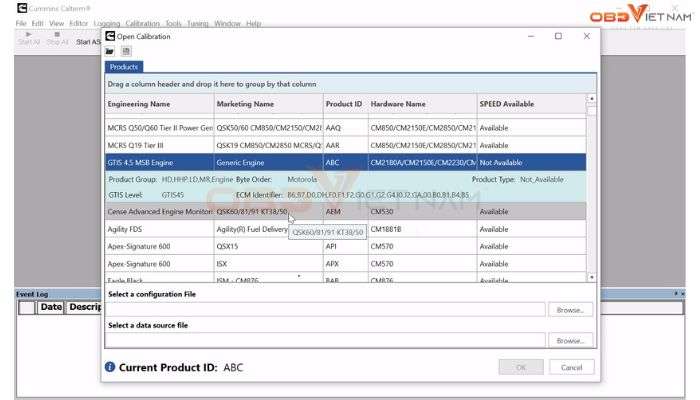Viewport: 700px width, 400px height.
Task: Sort by SPEED Available column header
Action: [531, 104]
